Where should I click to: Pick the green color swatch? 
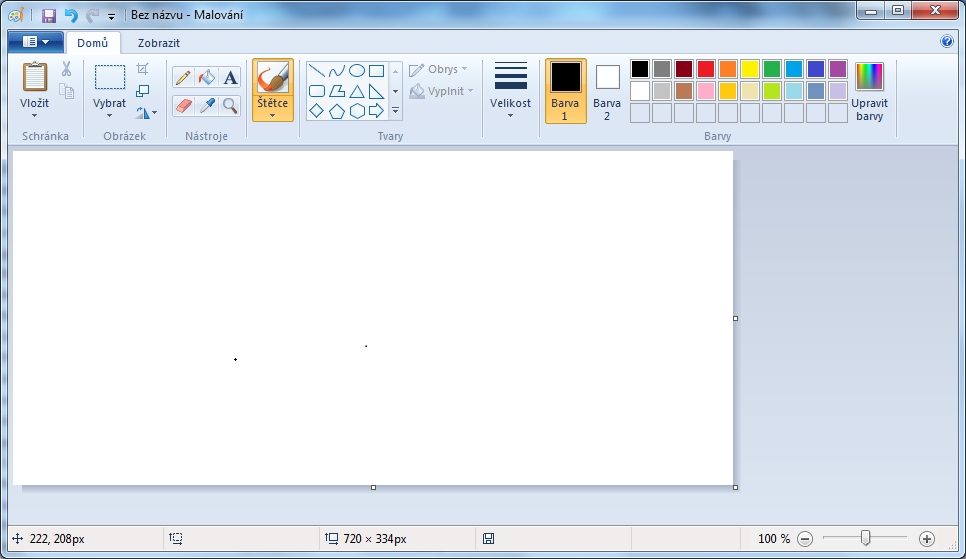click(x=772, y=69)
